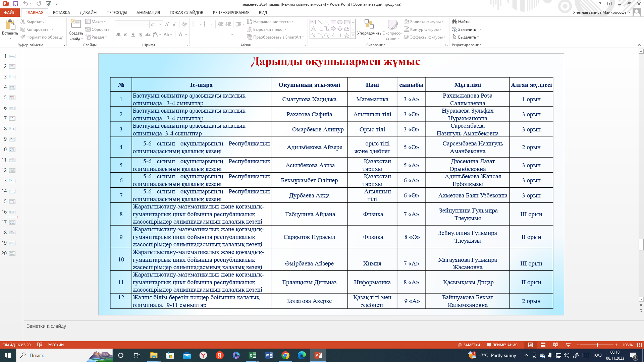
Task: Toggle Notes (ЗАМЕТКИ) pane in status bar
Action: point(469,345)
